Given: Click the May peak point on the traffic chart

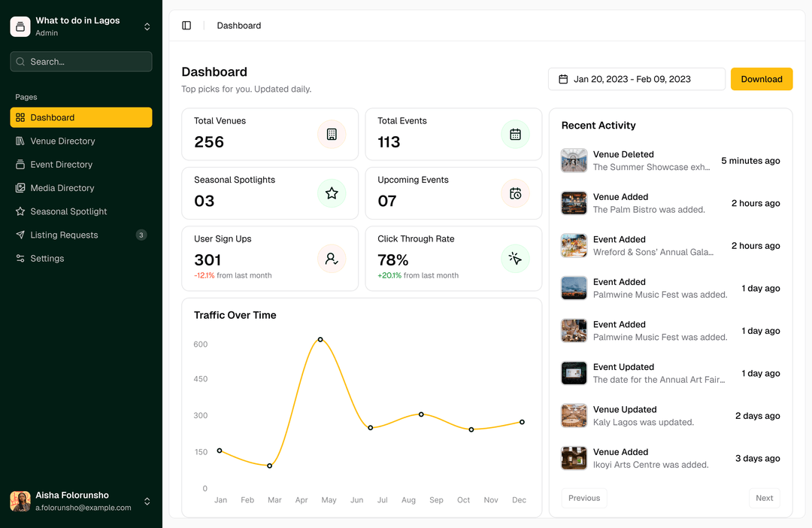Looking at the screenshot, I should pos(320,339).
